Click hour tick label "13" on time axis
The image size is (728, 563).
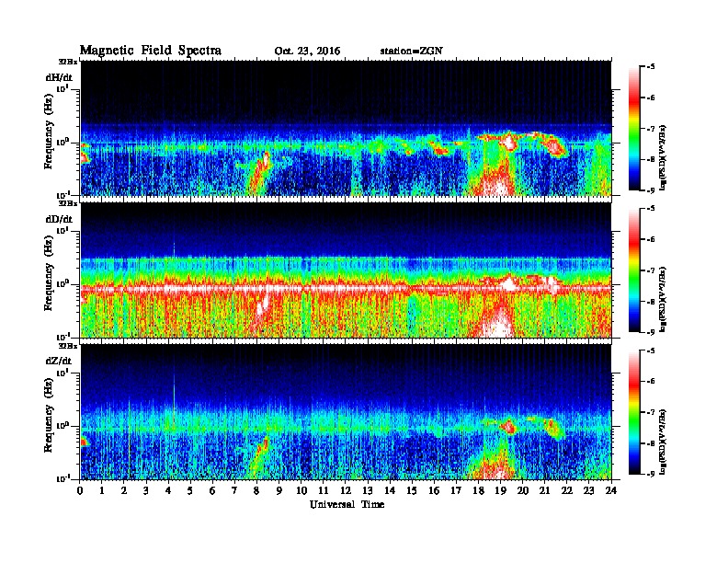(368, 491)
